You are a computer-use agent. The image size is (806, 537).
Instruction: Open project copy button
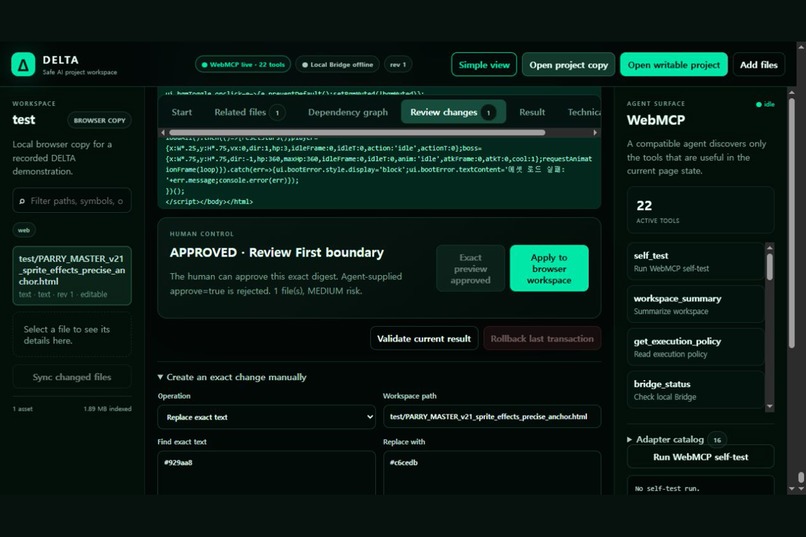coord(569,65)
